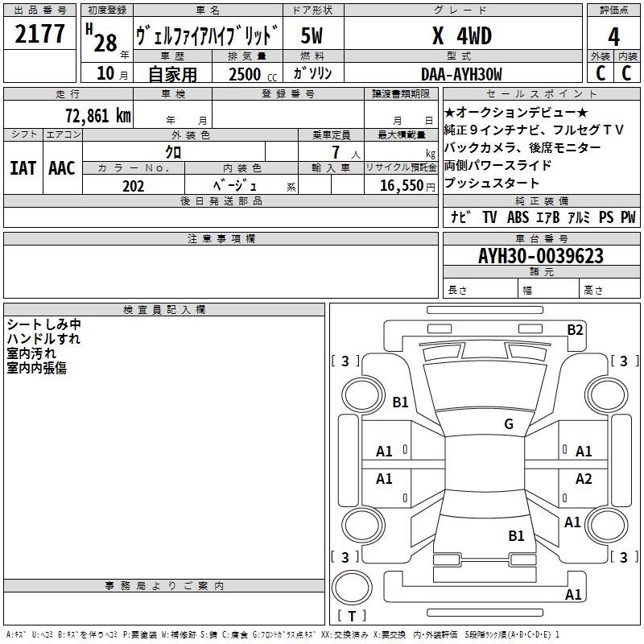Select recycle deposit 16,550円
Image resolution: width=644 pixels, height=644 pixels.
(407, 186)
